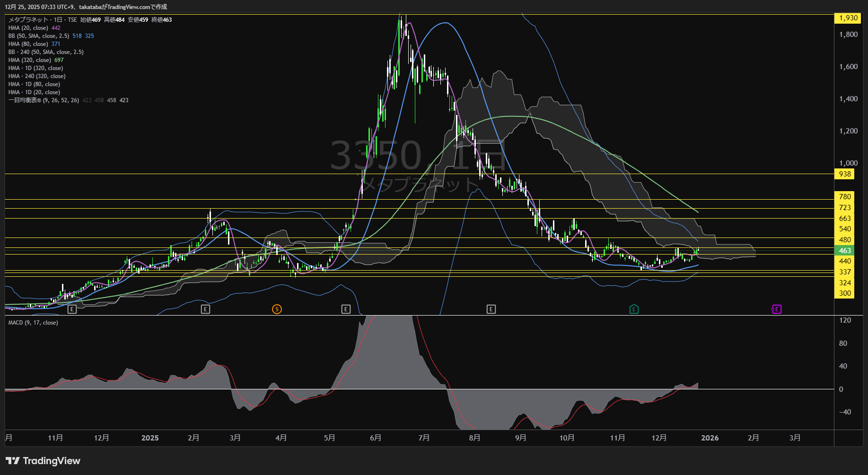
Task: Click the MACD (9, 17, close) label
Action: [x=33, y=323]
